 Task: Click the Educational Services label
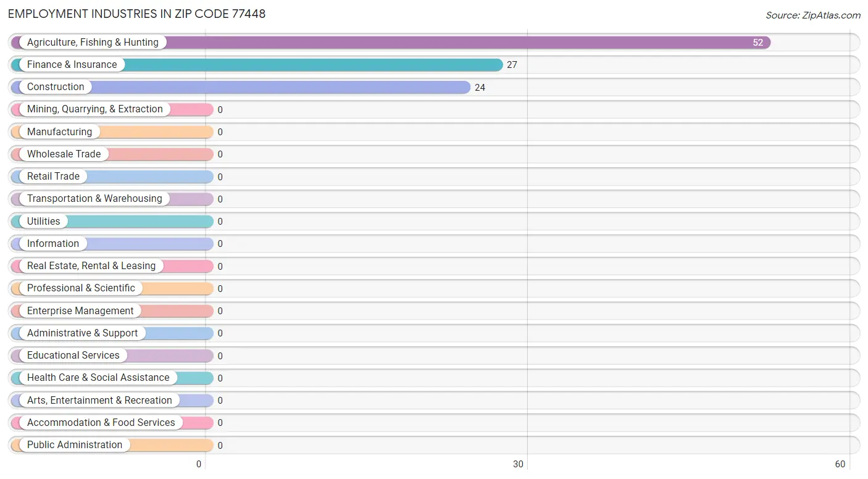pyautogui.click(x=73, y=356)
